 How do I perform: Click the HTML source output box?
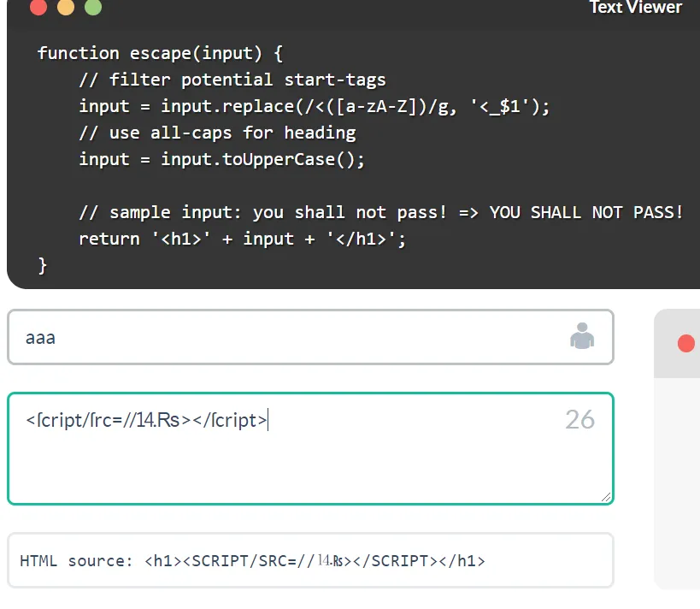click(x=310, y=560)
